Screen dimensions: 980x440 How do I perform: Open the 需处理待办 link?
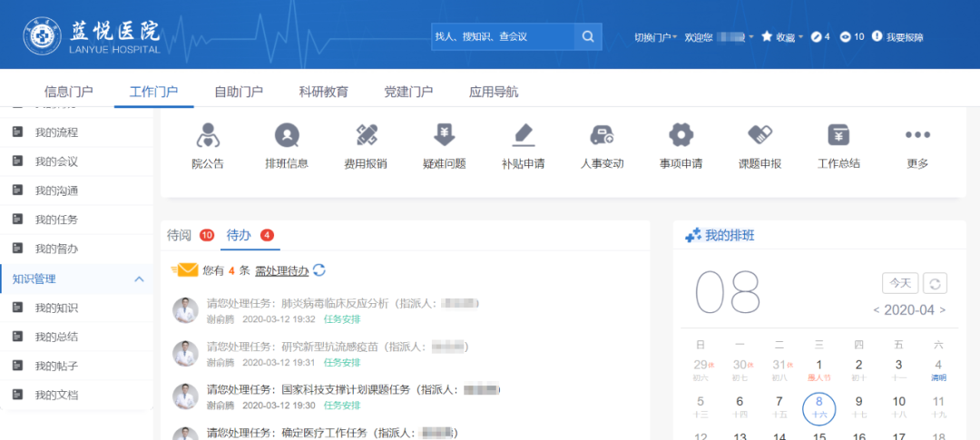(281, 270)
